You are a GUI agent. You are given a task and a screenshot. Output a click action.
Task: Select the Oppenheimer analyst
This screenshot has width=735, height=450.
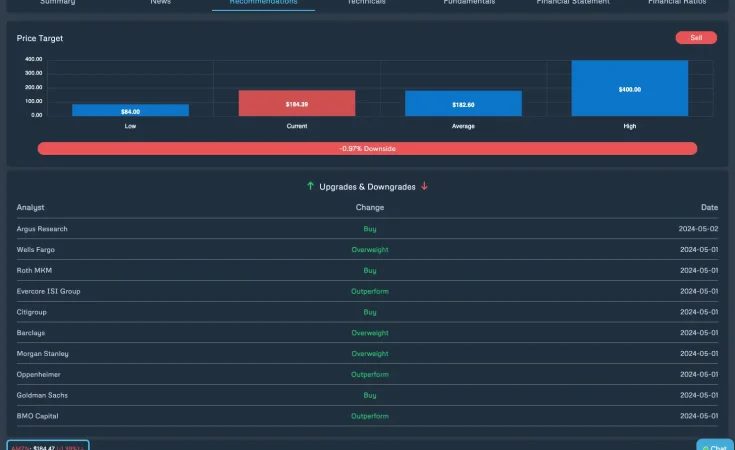(x=38, y=375)
